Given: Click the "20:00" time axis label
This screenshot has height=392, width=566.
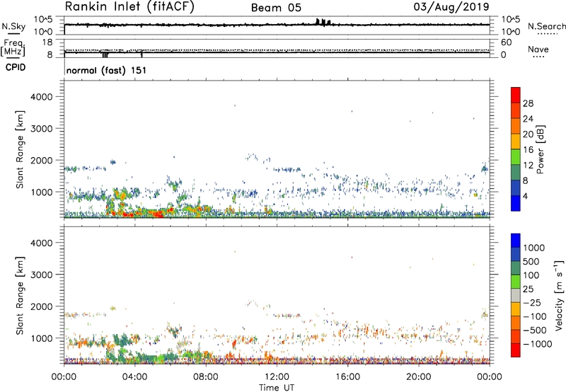Looking at the screenshot, I should tap(418, 377).
